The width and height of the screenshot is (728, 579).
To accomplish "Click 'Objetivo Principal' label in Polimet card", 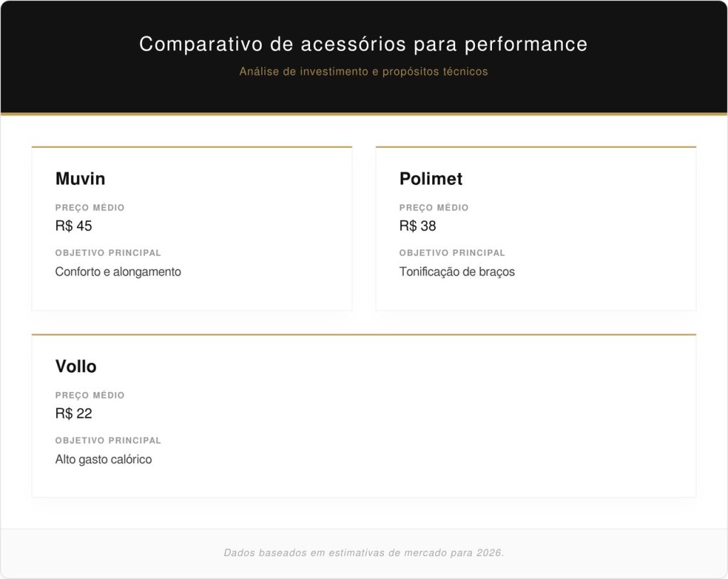I will pyautogui.click(x=453, y=253).
